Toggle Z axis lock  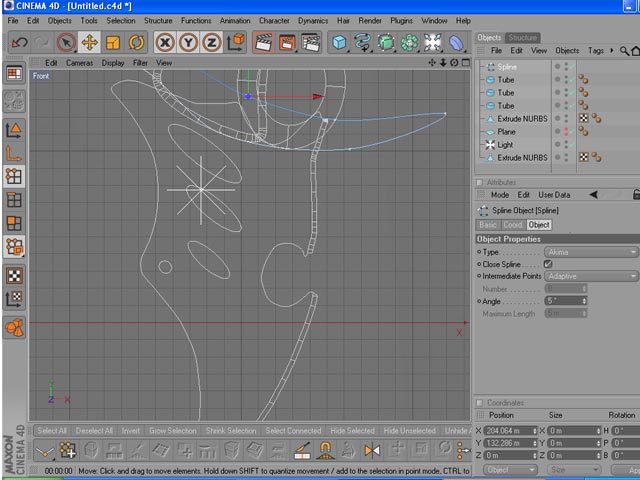[x=211, y=42]
